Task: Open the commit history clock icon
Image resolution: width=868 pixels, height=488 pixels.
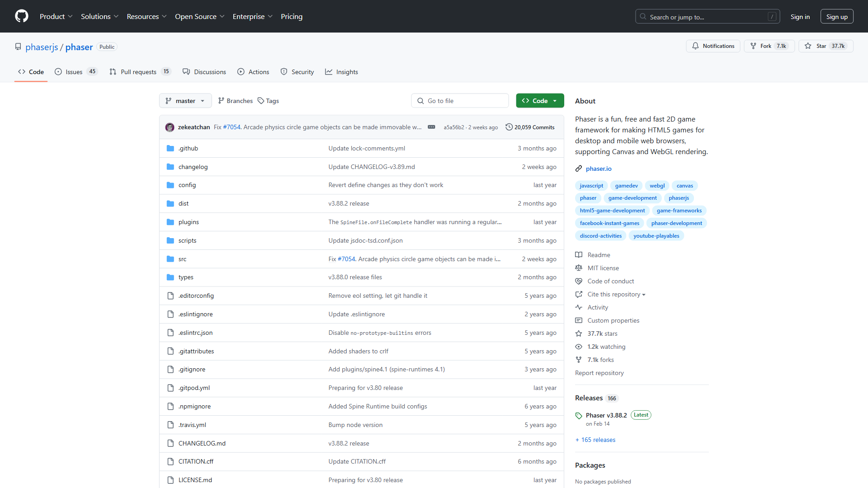Action: tap(509, 127)
